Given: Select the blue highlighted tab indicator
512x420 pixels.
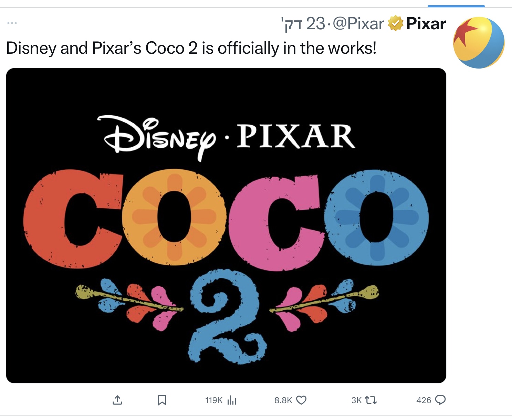Looking at the screenshot, I should point(456,6).
